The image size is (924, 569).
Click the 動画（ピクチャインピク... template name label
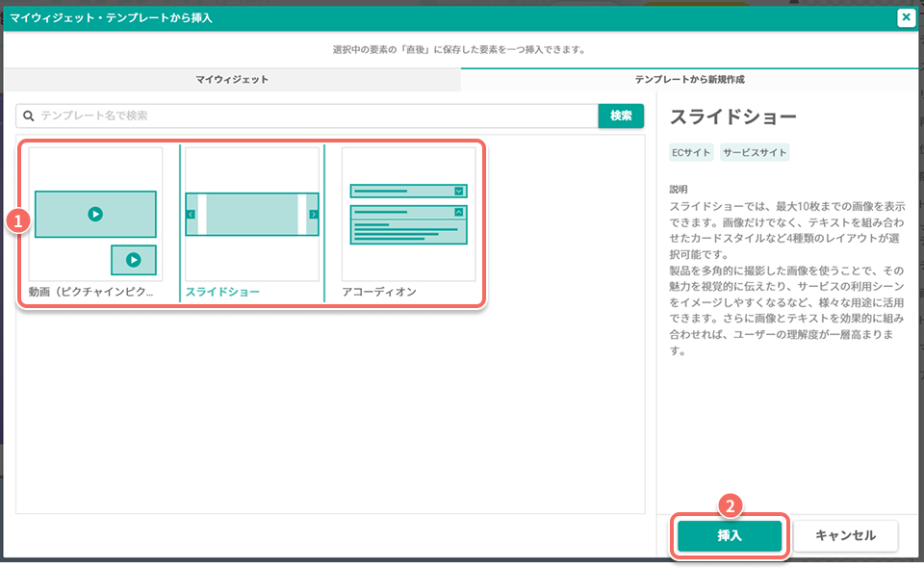pyautogui.click(x=90, y=292)
